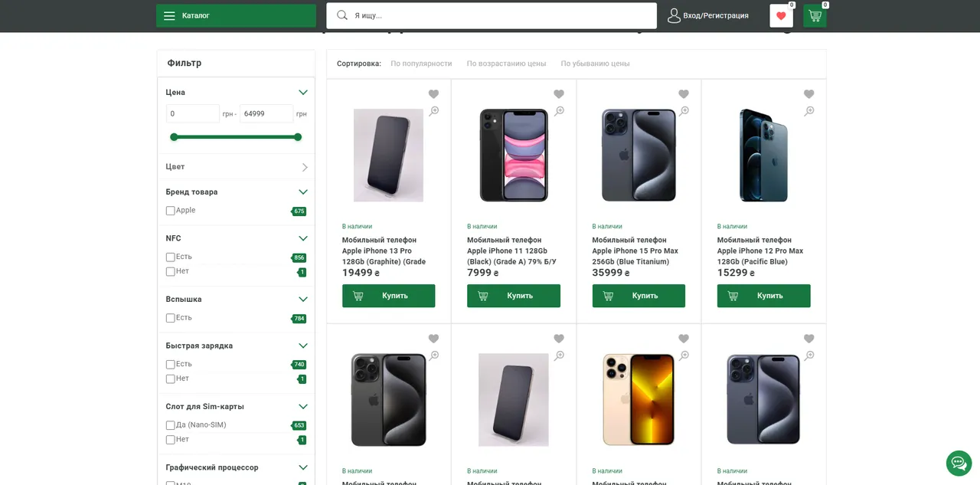
Task: Click the user account icon
Action: (x=674, y=15)
